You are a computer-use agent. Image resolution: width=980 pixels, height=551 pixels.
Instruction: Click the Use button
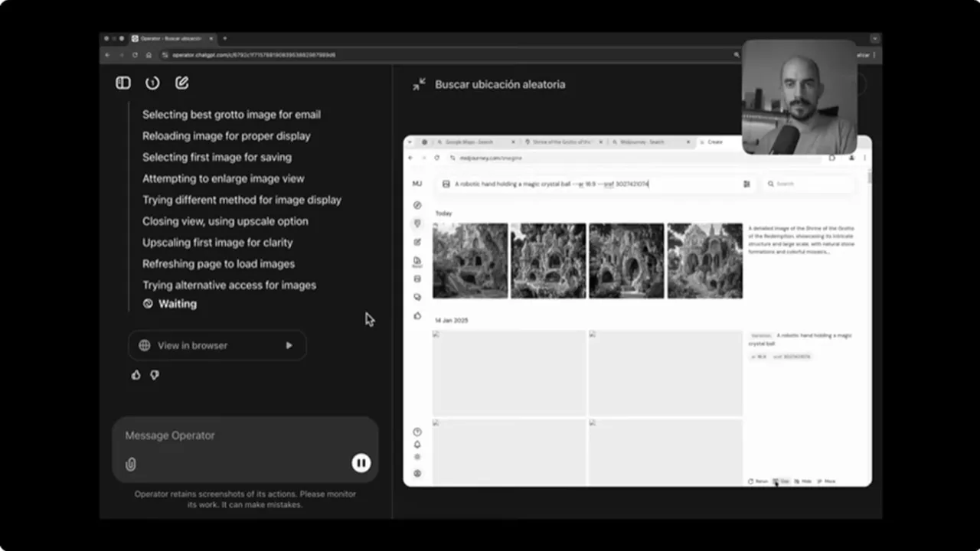tap(781, 481)
